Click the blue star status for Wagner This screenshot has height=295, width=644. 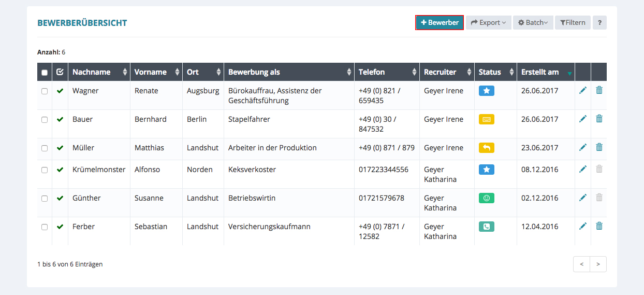click(x=486, y=91)
